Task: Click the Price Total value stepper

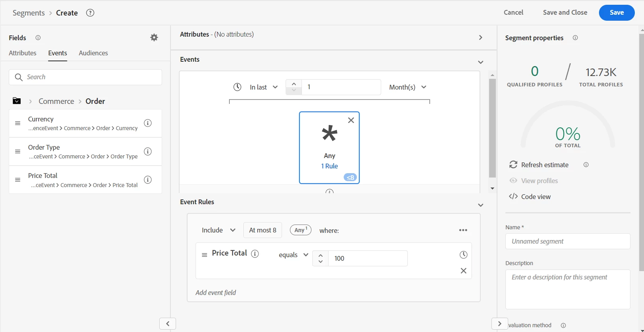Action: (321, 258)
